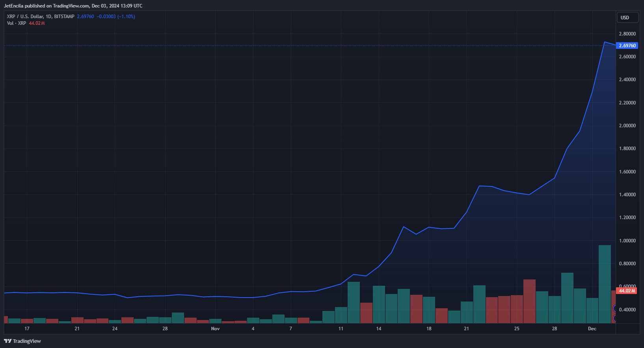Click the 0.40000 price axis label
Screen dimensions: 644x348
point(627,310)
